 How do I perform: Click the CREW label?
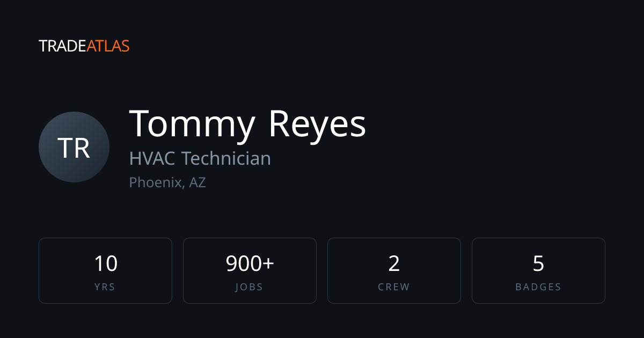point(394,287)
